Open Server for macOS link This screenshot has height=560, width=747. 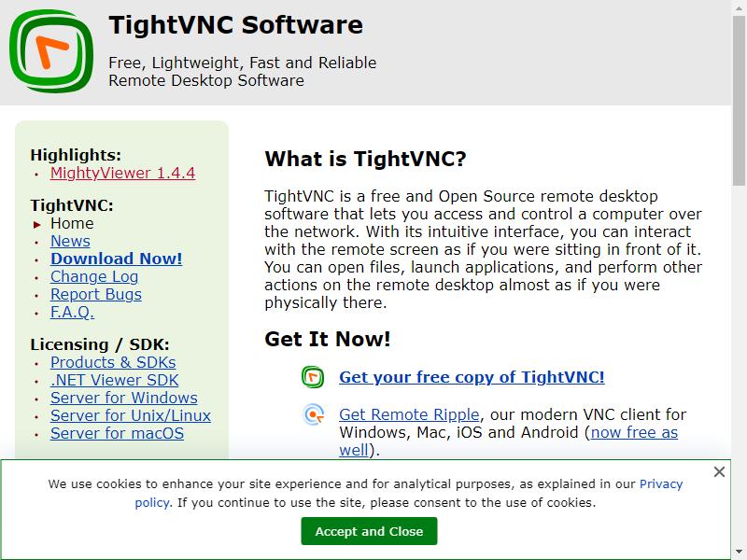pyautogui.click(x=117, y=433)
